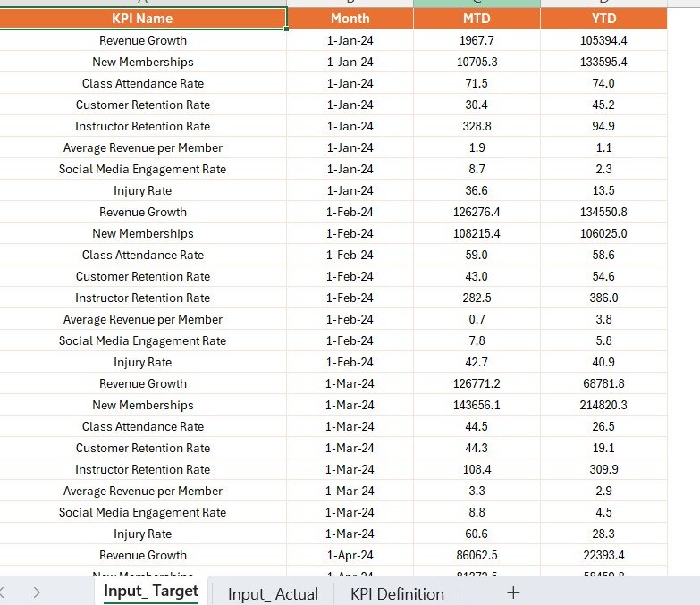
Task: Select Revenue Growth name cell for 1-Feb-24
Action: pyautogui.click(x=142, y=212)
